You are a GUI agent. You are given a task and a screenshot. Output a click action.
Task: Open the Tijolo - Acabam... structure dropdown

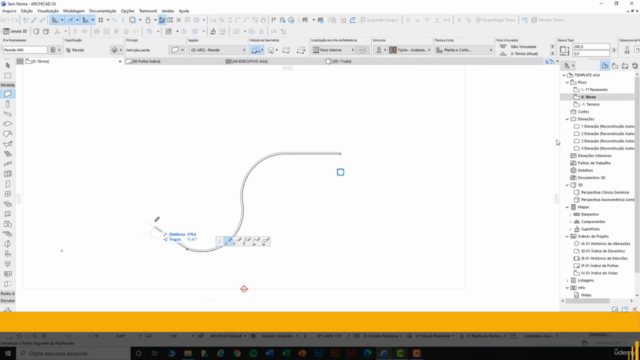[410, 50]
